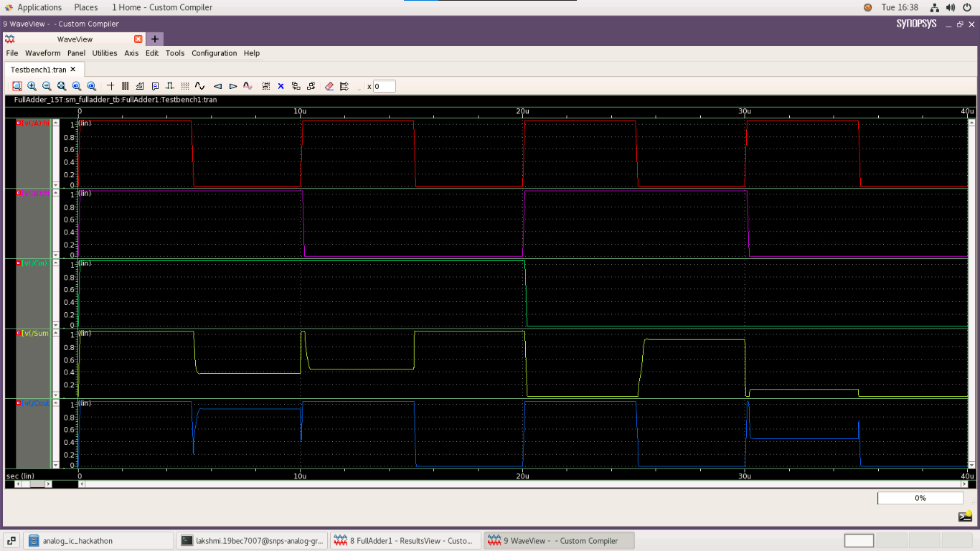The image size is (980, 551).
Task: Type in the x coordinate input field
Action: 384,85
